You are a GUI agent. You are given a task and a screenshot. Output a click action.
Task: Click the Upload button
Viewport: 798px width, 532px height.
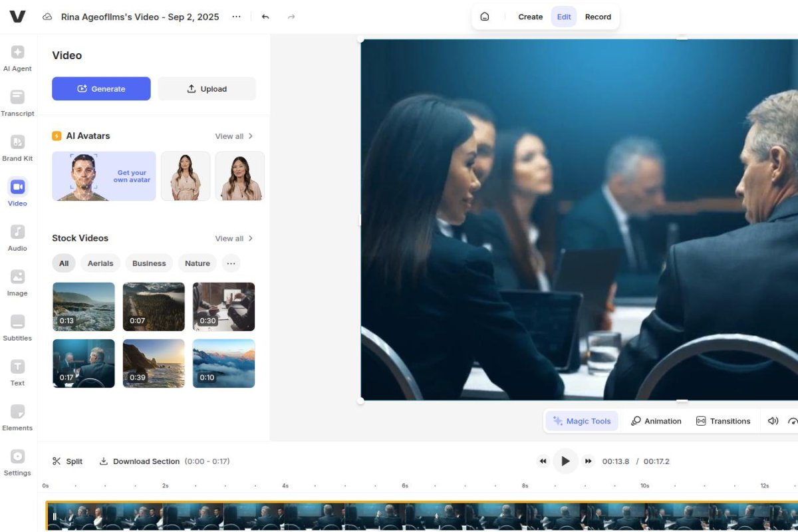tap(206, 88)
